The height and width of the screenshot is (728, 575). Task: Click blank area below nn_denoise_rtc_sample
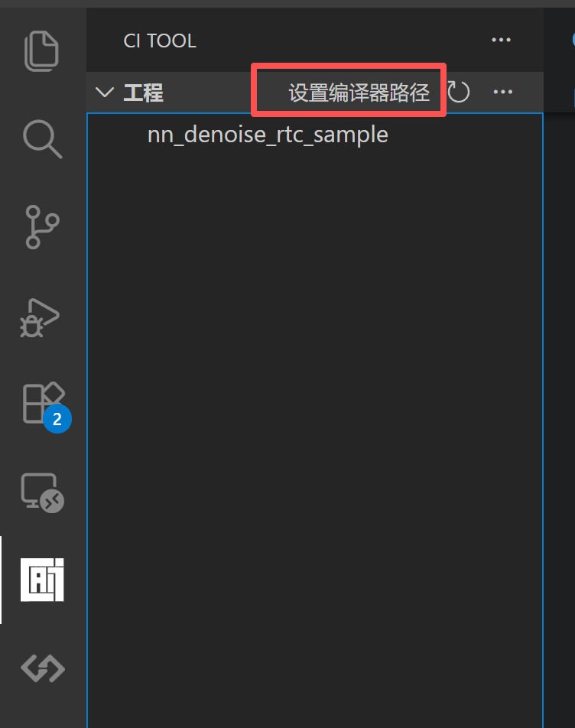[x=315, y=418]
